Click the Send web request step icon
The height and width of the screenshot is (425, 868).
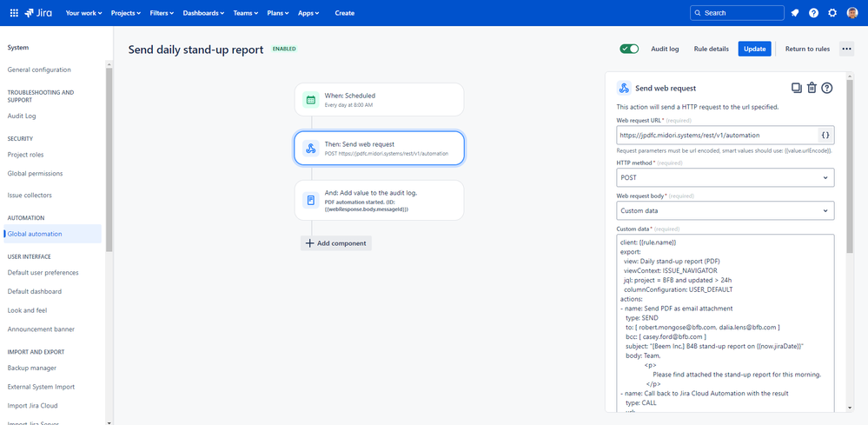(310, 148)
